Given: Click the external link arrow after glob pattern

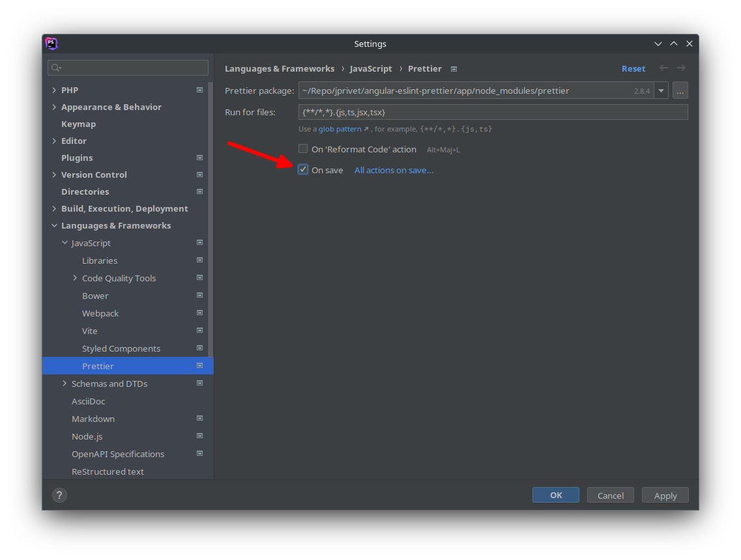Looking at the screenshot, I should 366,129.
